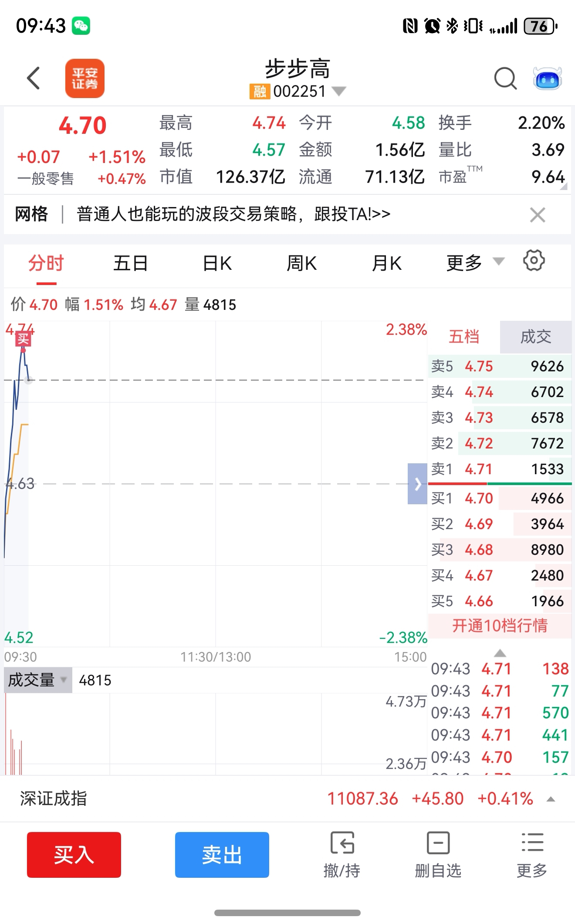This screenshot has width=575, height=924.
Task: Expand the 更多 chart period dropdown
Action: 475,263
